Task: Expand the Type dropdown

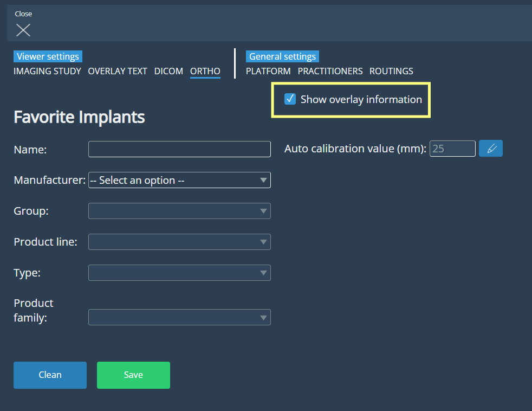Action: (179, 273)
